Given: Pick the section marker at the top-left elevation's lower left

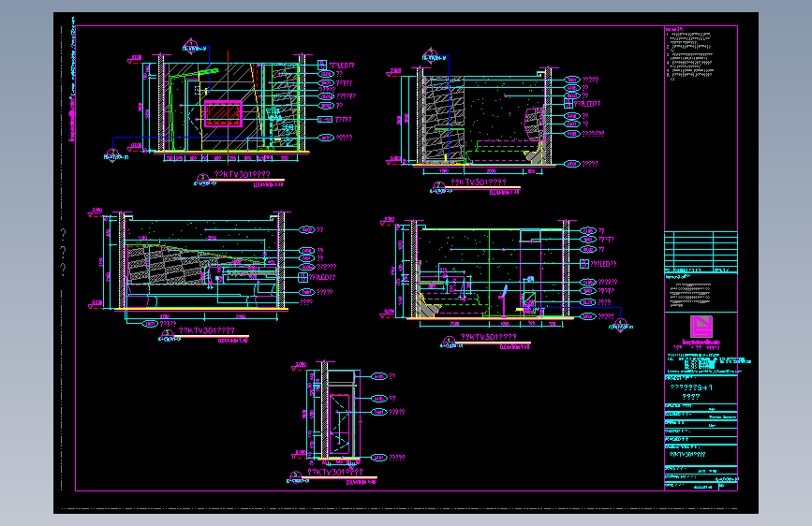Looking at the screenshot, I should (x=112, y=155).
